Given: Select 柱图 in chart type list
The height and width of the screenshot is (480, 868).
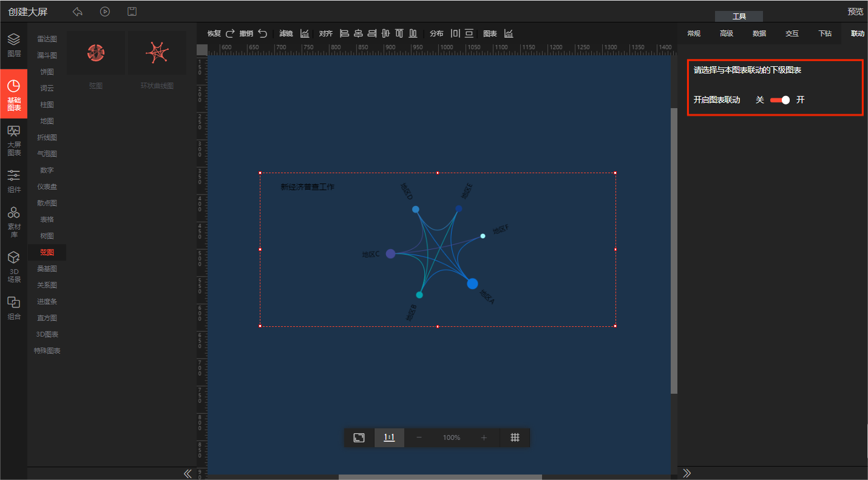Looking at the screenshot, I should point(47,105).
